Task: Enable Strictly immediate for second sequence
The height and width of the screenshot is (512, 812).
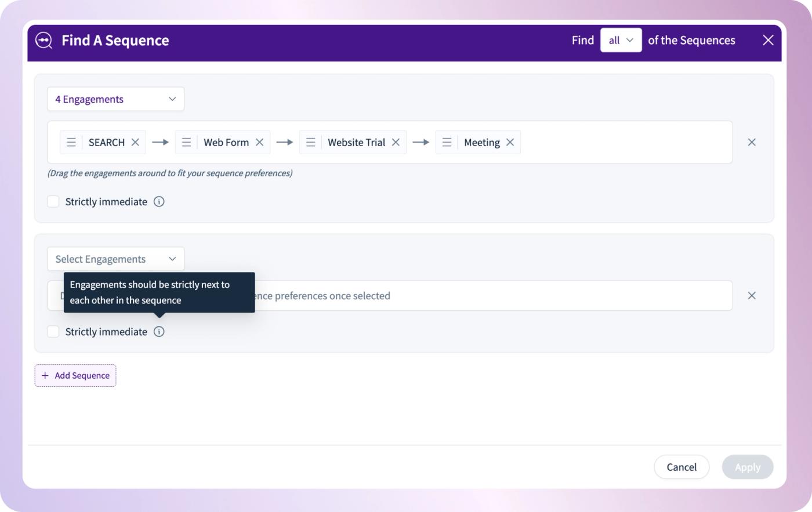Action: pyautogui.click(x=53, y=332)
